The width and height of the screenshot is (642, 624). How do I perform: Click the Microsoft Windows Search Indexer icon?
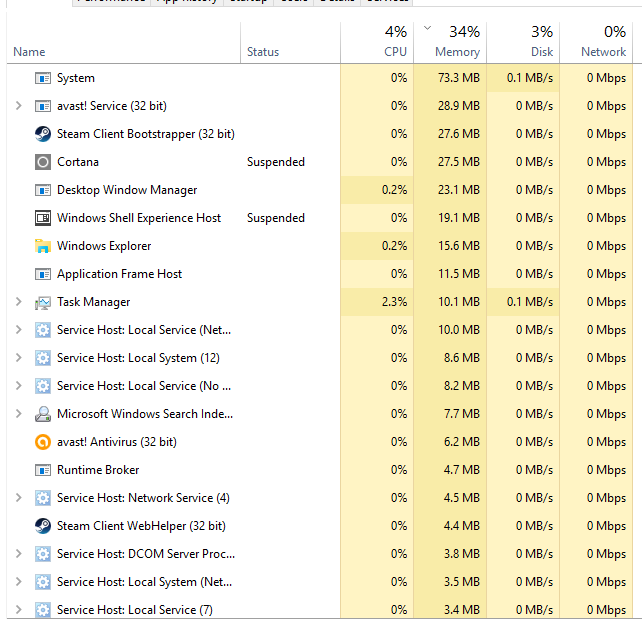point(43,414)
